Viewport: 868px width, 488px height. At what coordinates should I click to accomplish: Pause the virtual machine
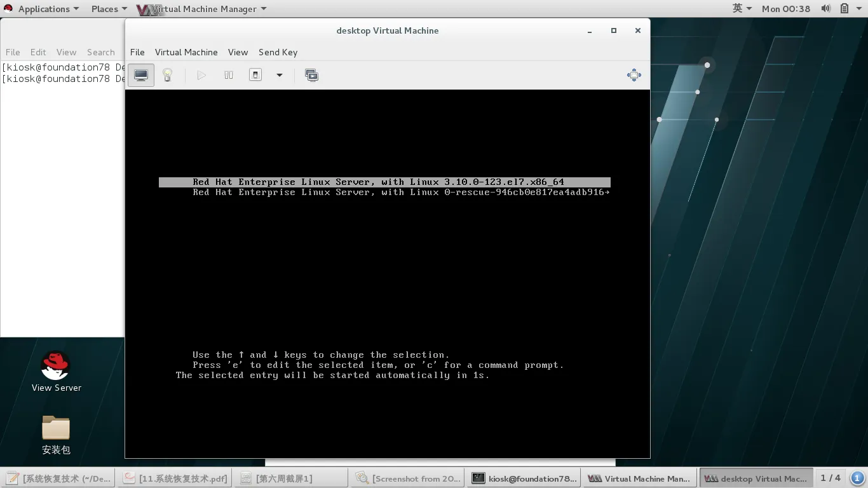pos(229,75)
